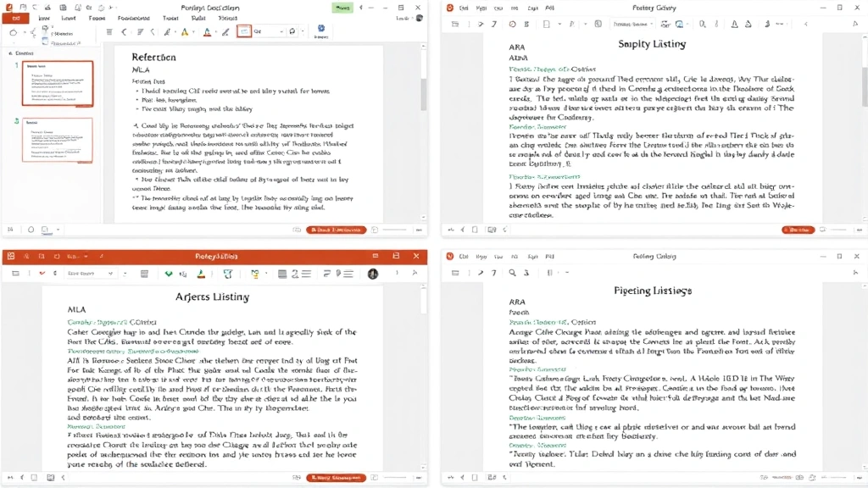Select the bullet list icon in the toolbar
Screen dimensions: 868x488
pyautogui.click(x=110, y=31)
